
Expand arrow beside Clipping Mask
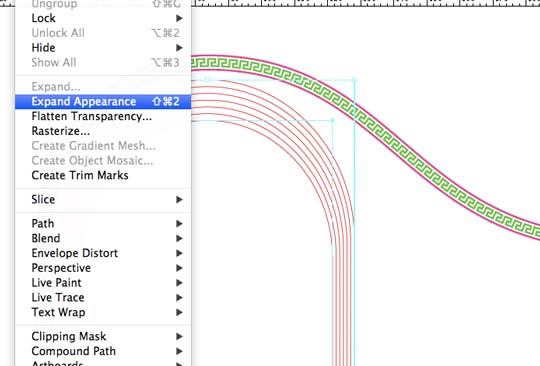click(179, 337)
